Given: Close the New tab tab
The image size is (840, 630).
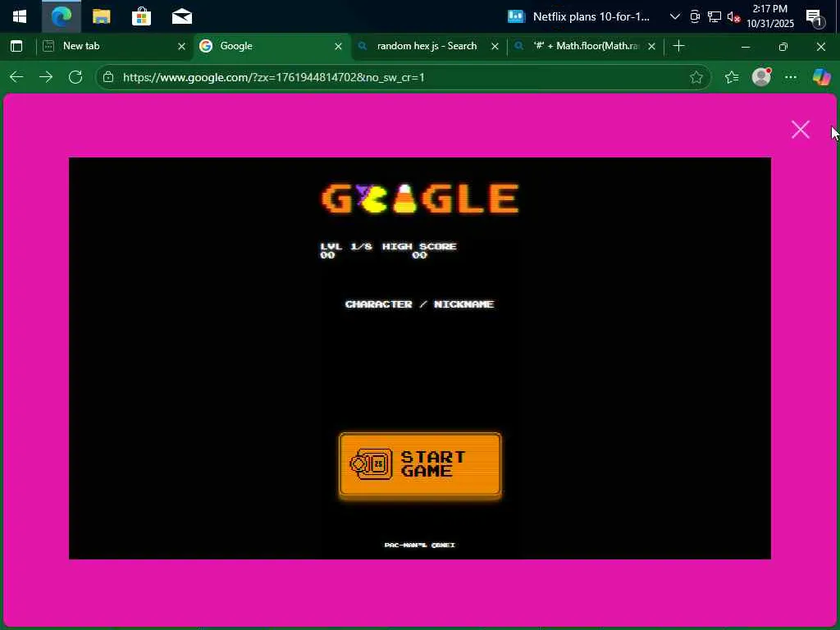Looking at the screenshot, I should [181, 47].
